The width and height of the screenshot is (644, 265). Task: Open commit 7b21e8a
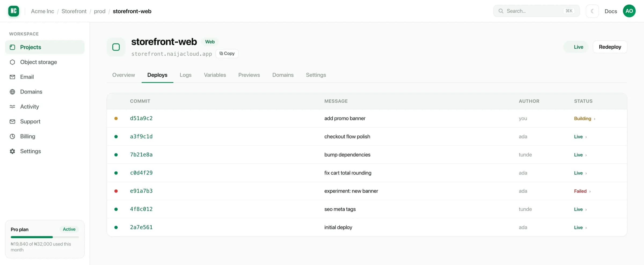click(x=141, y=155)
